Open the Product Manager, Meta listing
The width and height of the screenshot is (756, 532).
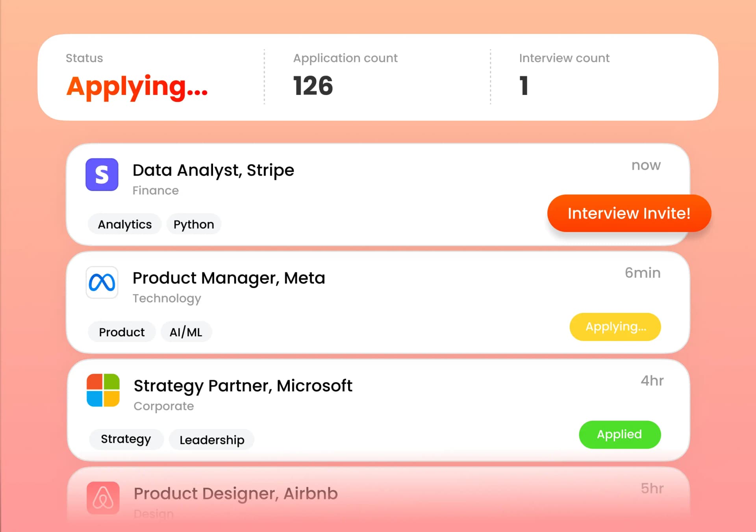(229, 278)
